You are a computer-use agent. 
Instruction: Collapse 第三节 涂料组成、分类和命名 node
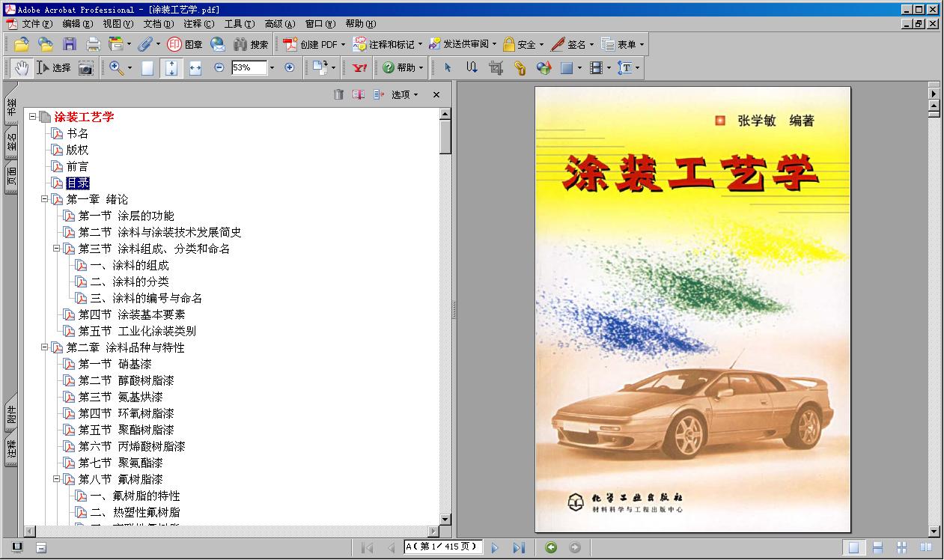coord(57,249)
